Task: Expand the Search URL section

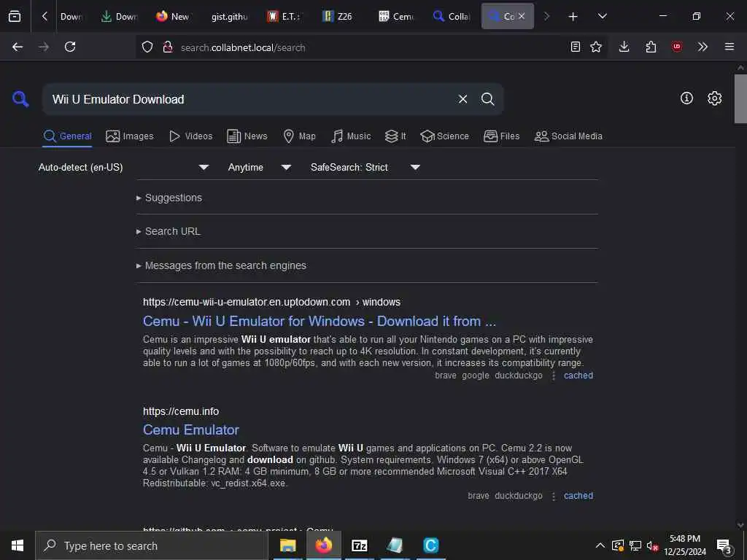Action: (x=169, y=231)
